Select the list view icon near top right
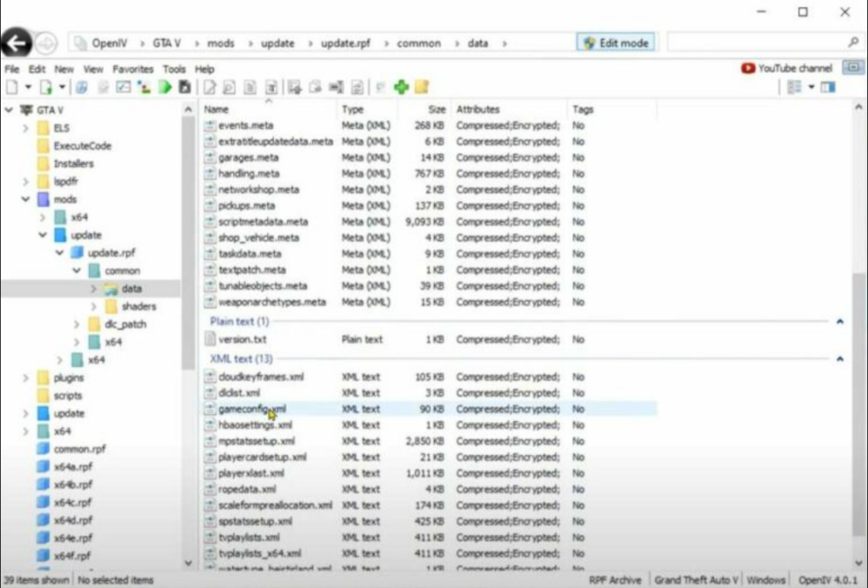 click(795, 86)
